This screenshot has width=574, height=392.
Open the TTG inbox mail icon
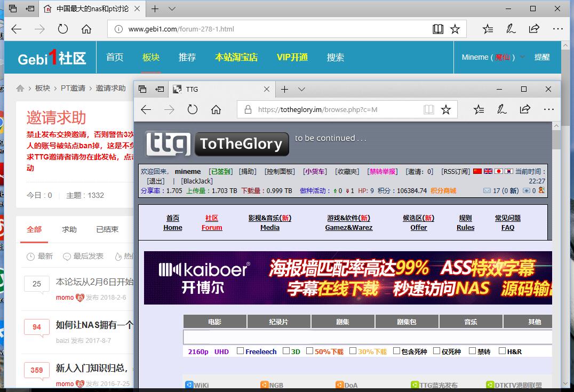487,190
